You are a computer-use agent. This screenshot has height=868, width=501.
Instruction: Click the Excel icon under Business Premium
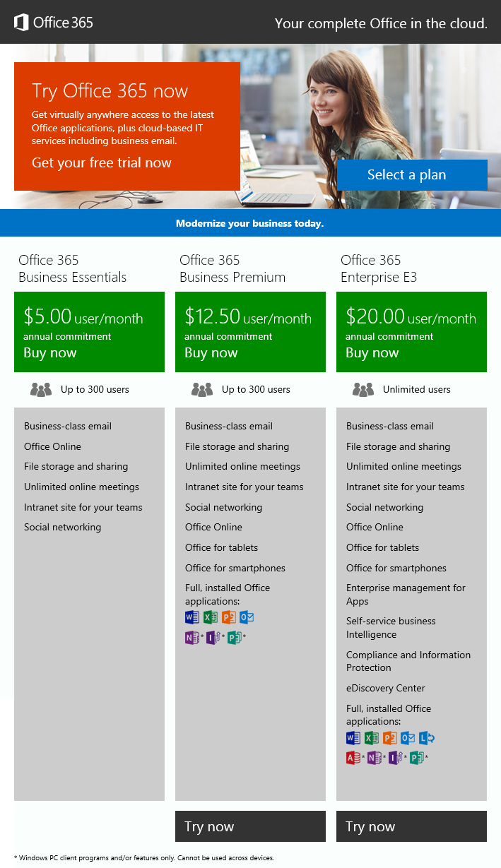click(x=210, y=617)
